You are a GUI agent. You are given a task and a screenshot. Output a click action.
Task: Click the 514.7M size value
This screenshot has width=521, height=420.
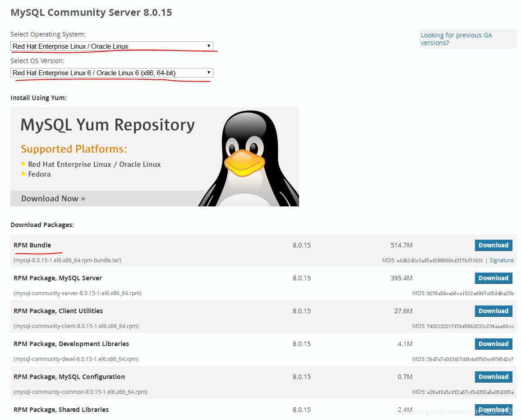(401, 245)
